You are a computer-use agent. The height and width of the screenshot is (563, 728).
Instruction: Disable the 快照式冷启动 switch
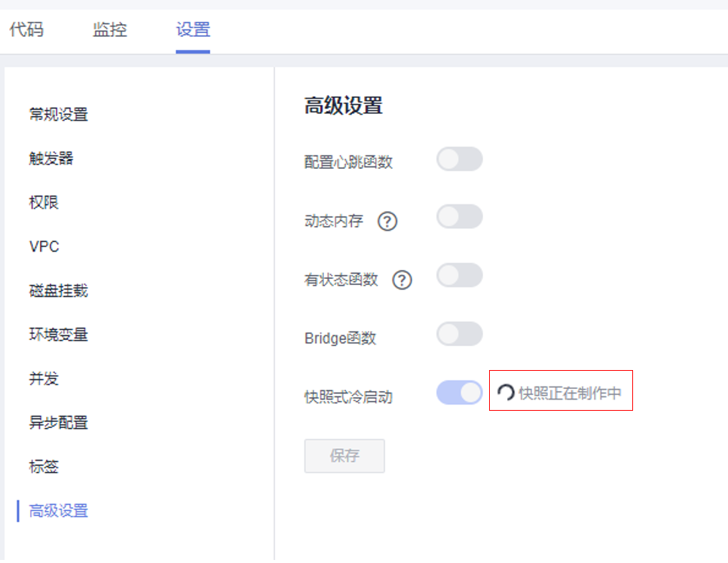tap(459, 393)
